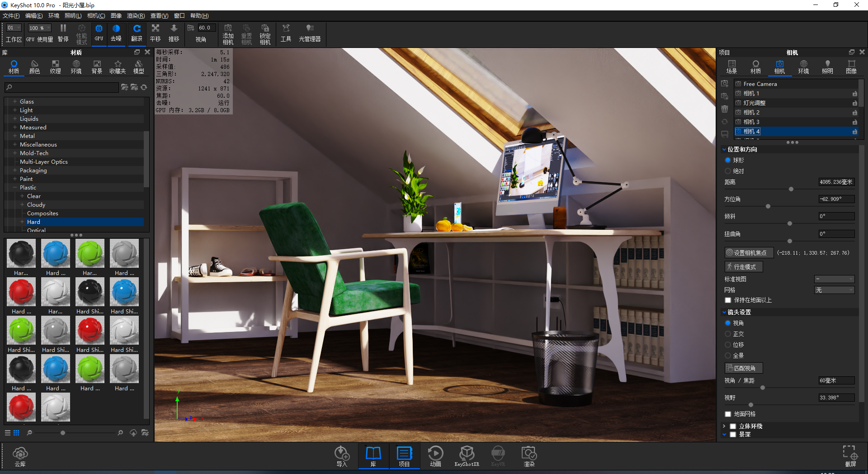Viewport: 868px width, 474px height.
Task: Open the 光管理器 light manager
Action: pos(309,33)
